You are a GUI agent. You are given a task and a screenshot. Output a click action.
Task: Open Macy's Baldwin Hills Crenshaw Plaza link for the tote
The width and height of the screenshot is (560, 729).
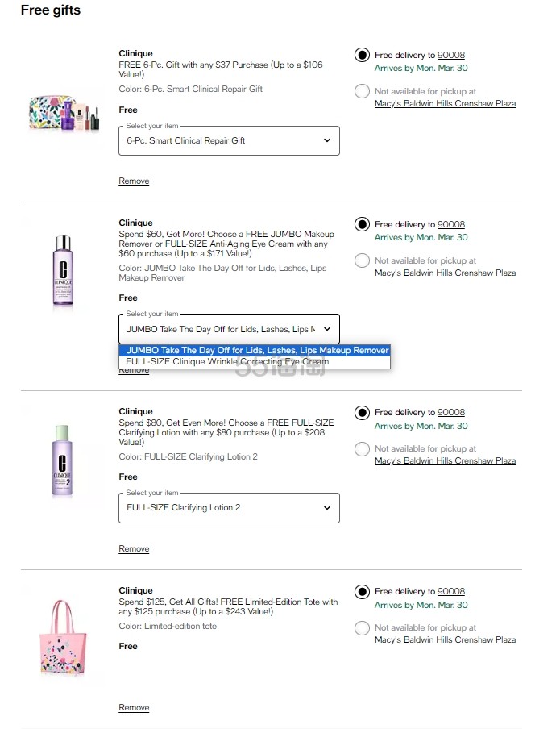click(445, 640)
